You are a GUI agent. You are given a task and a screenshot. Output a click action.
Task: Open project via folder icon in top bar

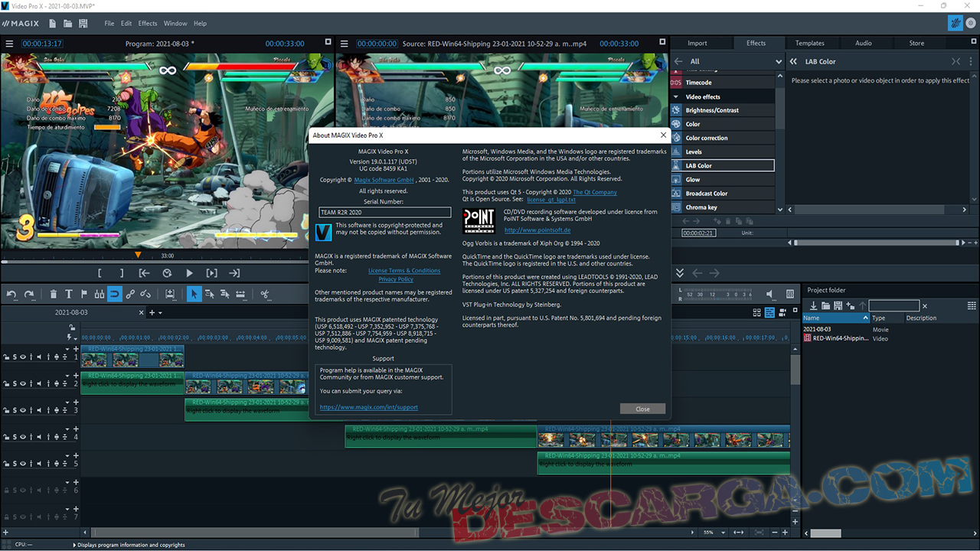(68, 24)
